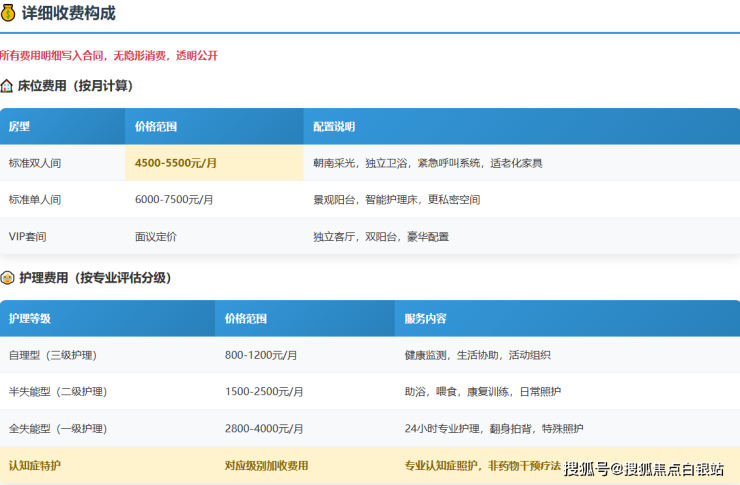The height and width of the screenshot is (485, 740).
Task: Click 价格范围 header in the bed fee table
Action: (156, 127)
